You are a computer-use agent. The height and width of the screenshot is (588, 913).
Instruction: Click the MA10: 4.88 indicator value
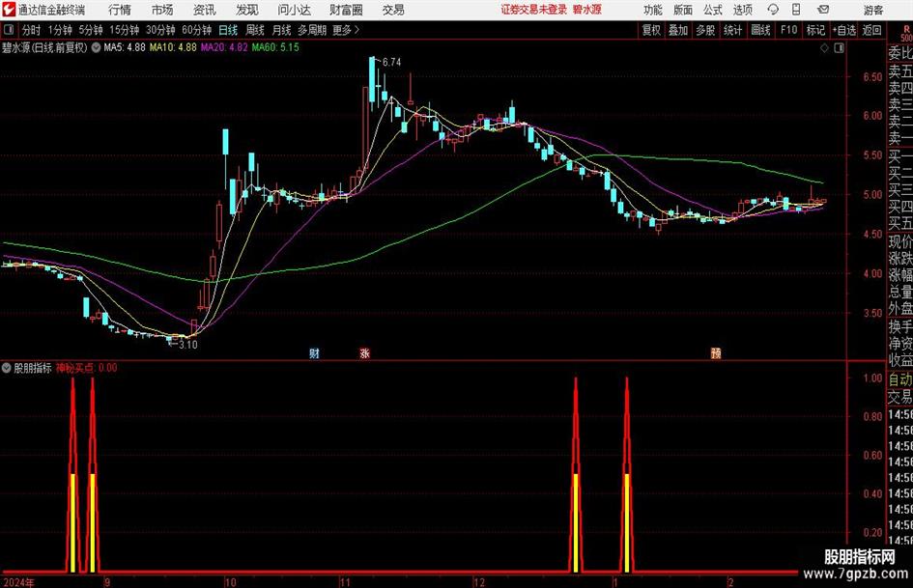173,47
